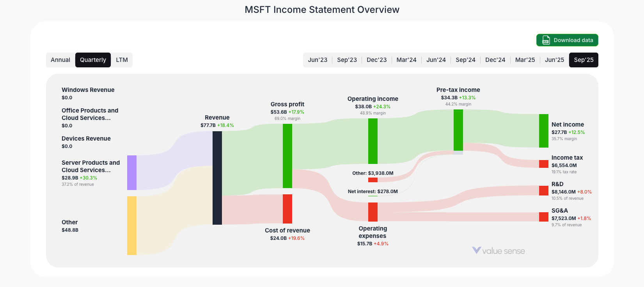Click the red Other $3,938.0M node bar

[373, 180]
